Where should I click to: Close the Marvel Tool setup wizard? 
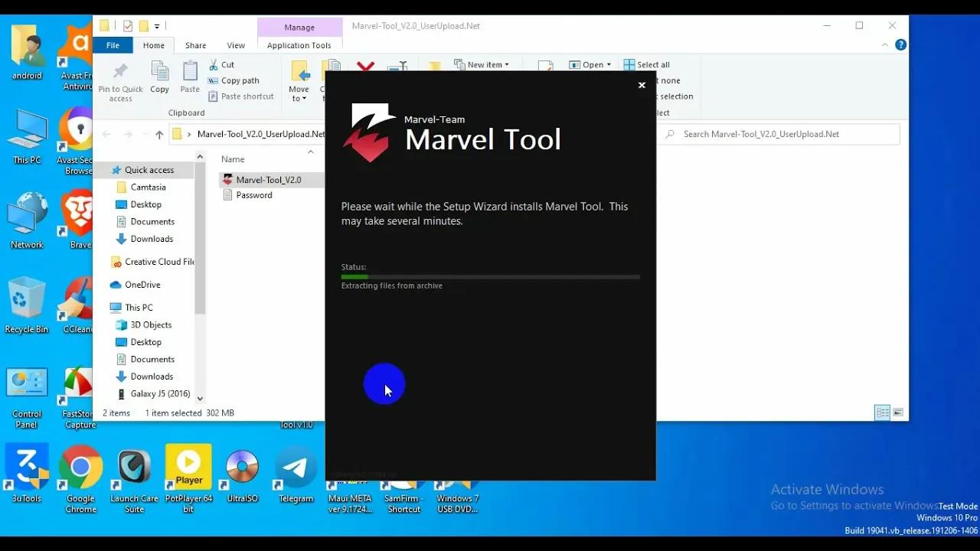[642, 85]
